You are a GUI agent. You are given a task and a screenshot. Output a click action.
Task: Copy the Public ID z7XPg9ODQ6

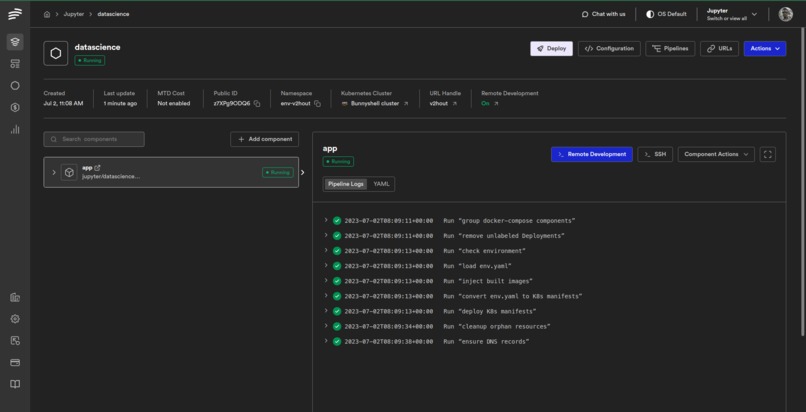[257, 104]
